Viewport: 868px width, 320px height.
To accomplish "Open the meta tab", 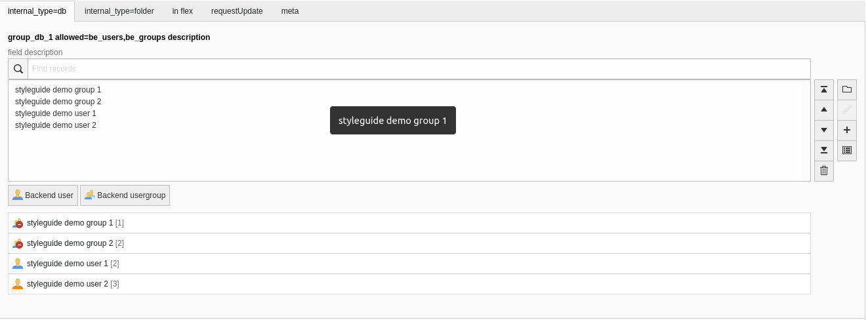I will coord(290,11).
